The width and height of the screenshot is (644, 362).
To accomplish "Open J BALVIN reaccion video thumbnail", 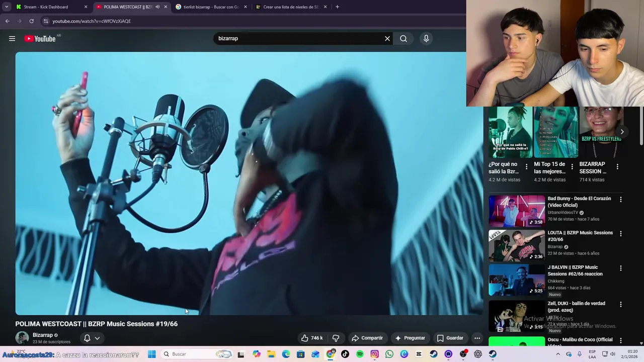I will 517,280.
